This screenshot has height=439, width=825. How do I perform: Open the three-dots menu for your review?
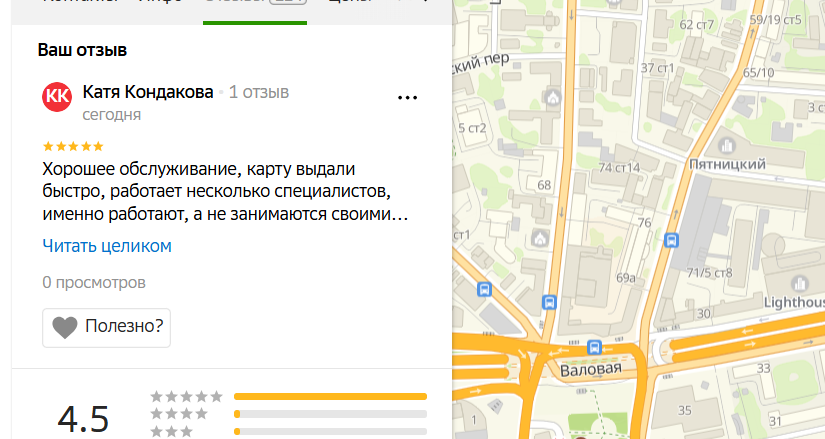pyautogui.click(x=407, y=97)
